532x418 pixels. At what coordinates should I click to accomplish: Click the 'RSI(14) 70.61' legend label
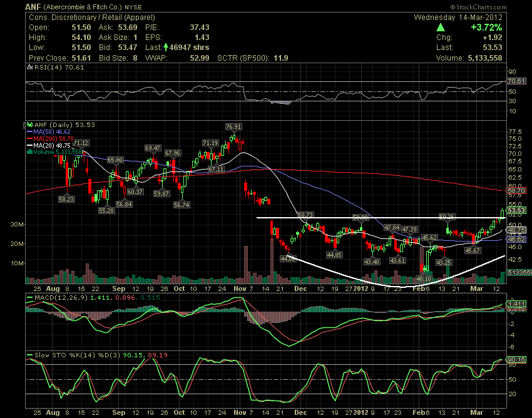point(59,67)
